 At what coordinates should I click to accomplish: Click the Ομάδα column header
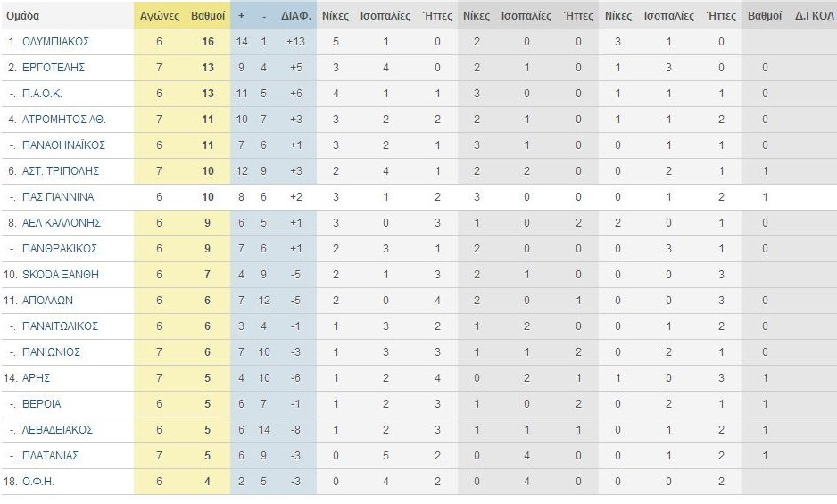[23, 15]
